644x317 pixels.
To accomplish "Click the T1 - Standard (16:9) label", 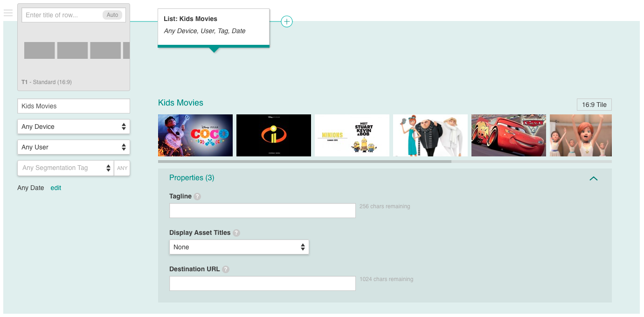I will coord(47,82).
